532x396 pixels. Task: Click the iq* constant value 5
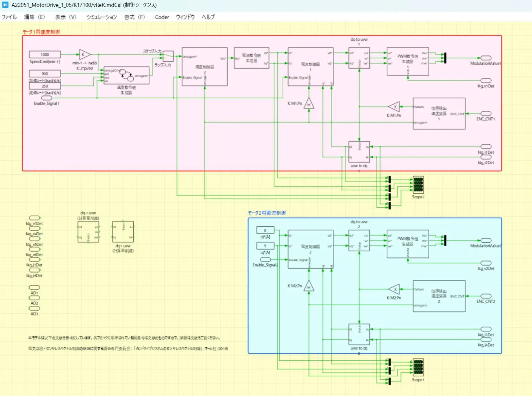tap(265, 246)
